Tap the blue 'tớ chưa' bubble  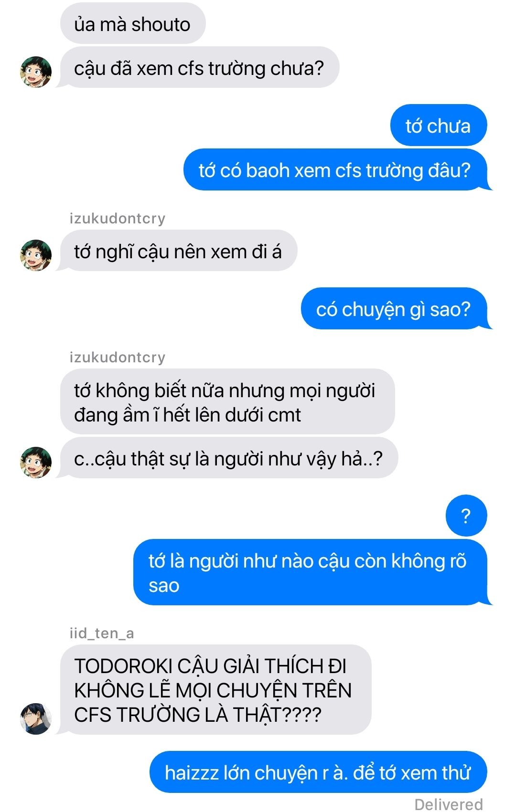[x=439, y=125]
